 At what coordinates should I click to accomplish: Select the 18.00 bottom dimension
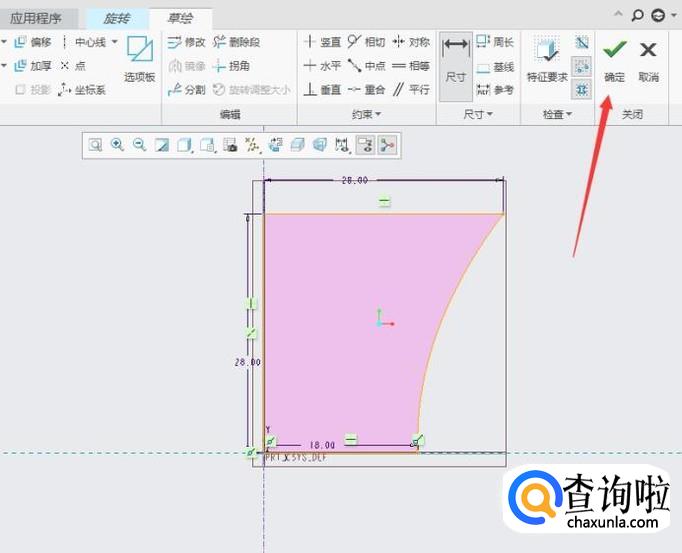[x=322, y=445]
